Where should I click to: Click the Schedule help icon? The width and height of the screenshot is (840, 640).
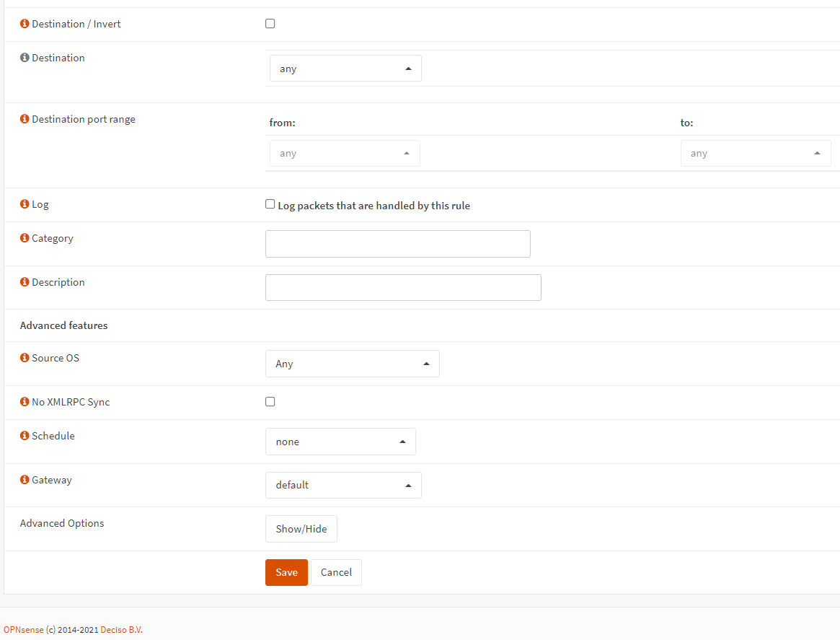(25, 436)
